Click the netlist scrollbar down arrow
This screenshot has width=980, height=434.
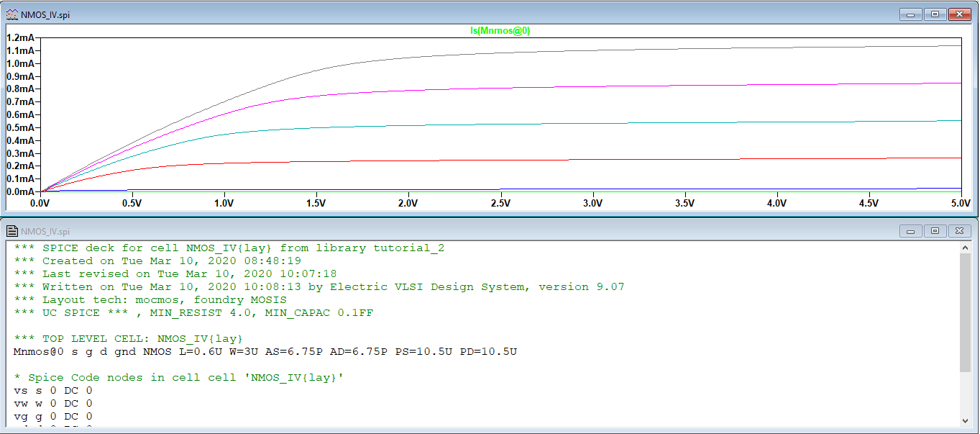(966, 420)
